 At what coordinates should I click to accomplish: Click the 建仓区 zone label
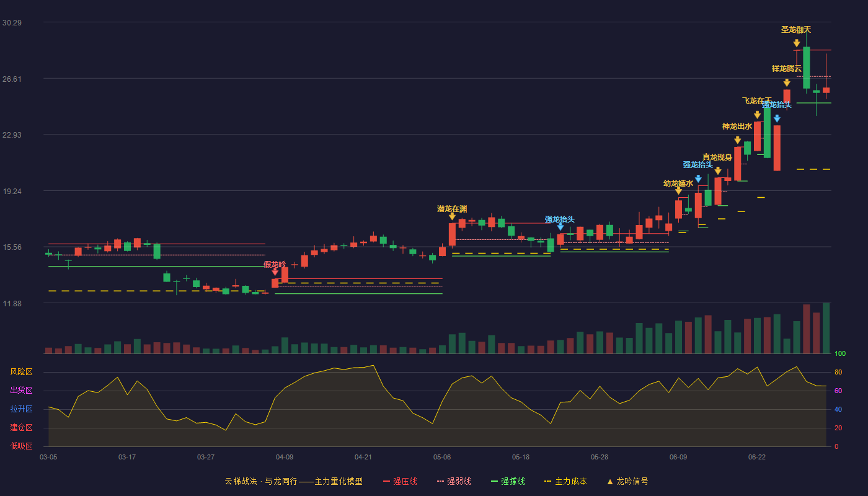(x=22, y=428)
